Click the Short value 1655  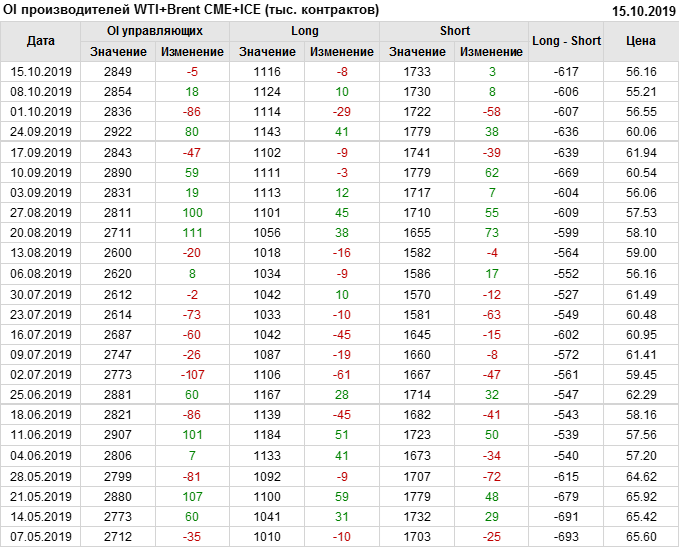click(418, 232)
